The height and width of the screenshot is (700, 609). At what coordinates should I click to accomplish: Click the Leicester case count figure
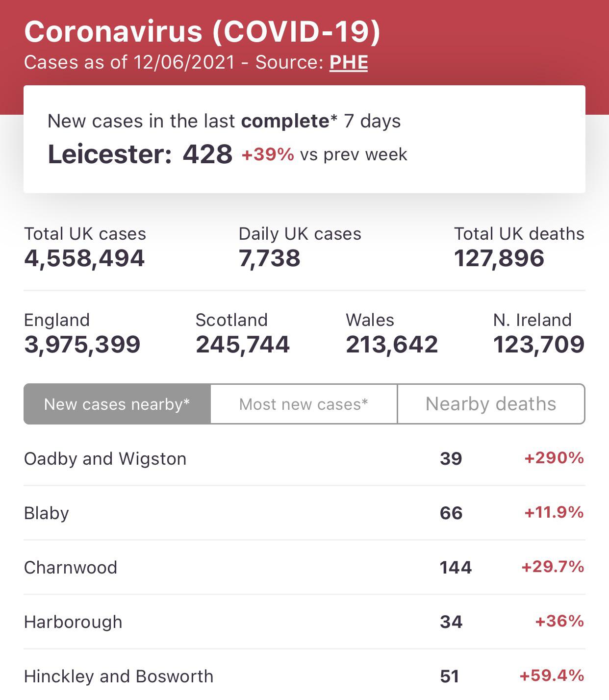coord(208,154)
